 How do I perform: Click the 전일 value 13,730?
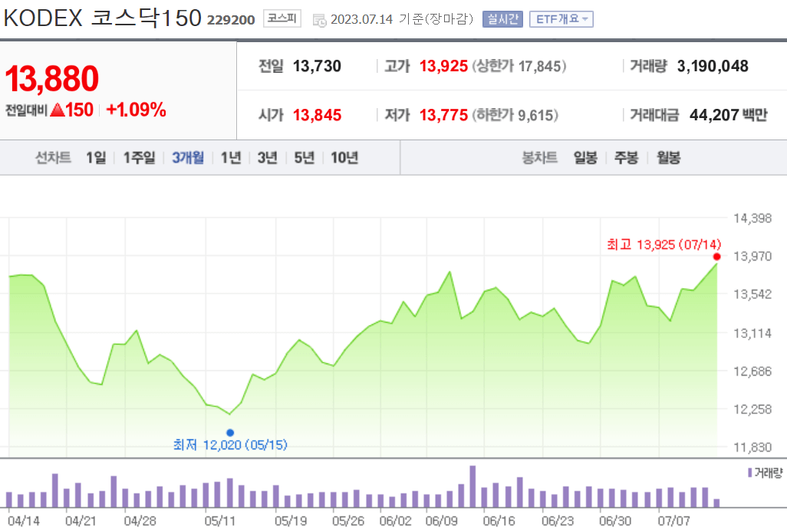click(317, 66)
